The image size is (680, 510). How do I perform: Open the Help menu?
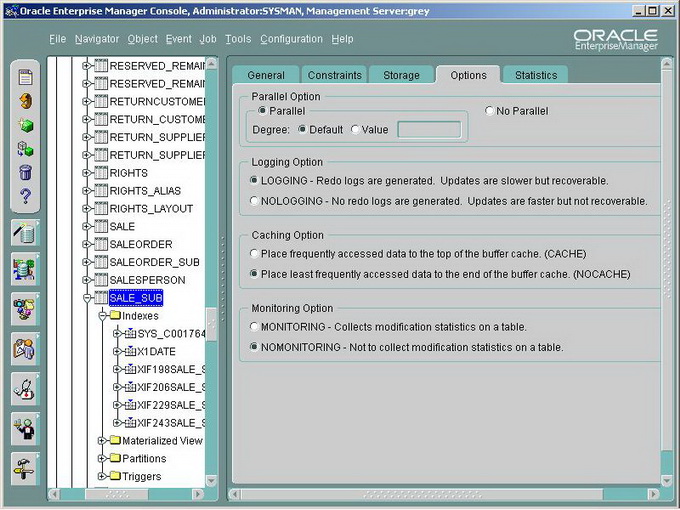point(342,39)
